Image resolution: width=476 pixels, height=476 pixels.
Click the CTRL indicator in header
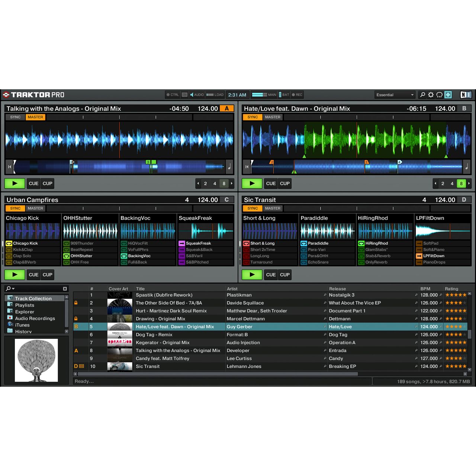(173, 95)
